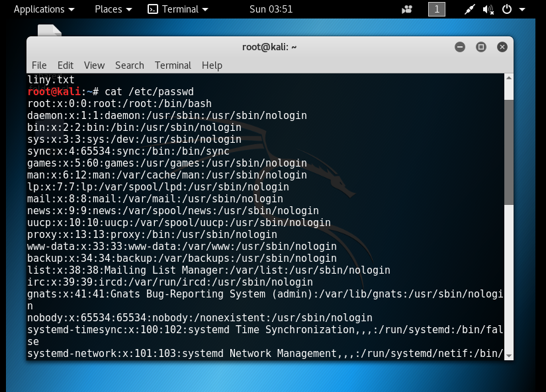The image size is (546, 392).
Task: Click the daemon:x:1:1 line
Action: pos(167,116)
